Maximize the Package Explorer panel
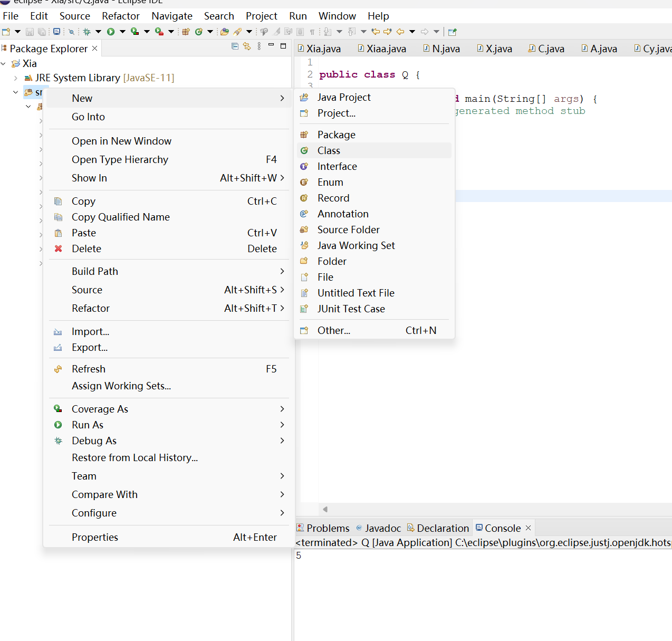Screen dimensions: 672x641 [283, 46]
